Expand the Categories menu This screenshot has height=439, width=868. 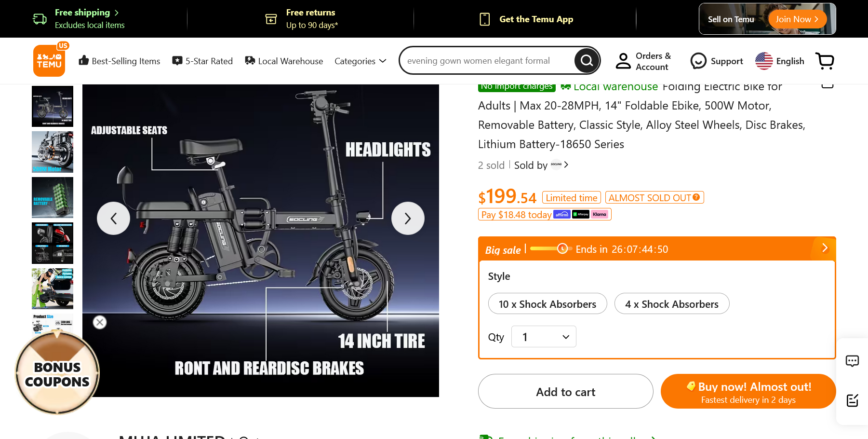[361, 61]
